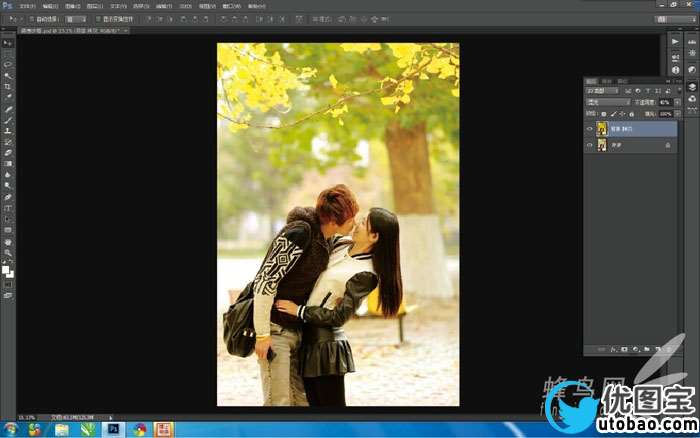Toggle visibility of the bottom background layer
This screenshot has width=700, height=438.
click(589, 145)
